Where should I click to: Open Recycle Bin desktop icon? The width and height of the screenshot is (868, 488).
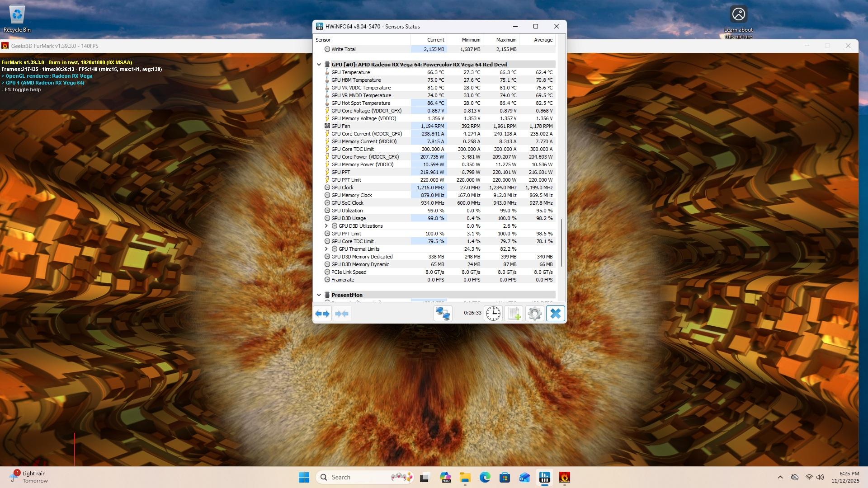click(x=17, y=19)
